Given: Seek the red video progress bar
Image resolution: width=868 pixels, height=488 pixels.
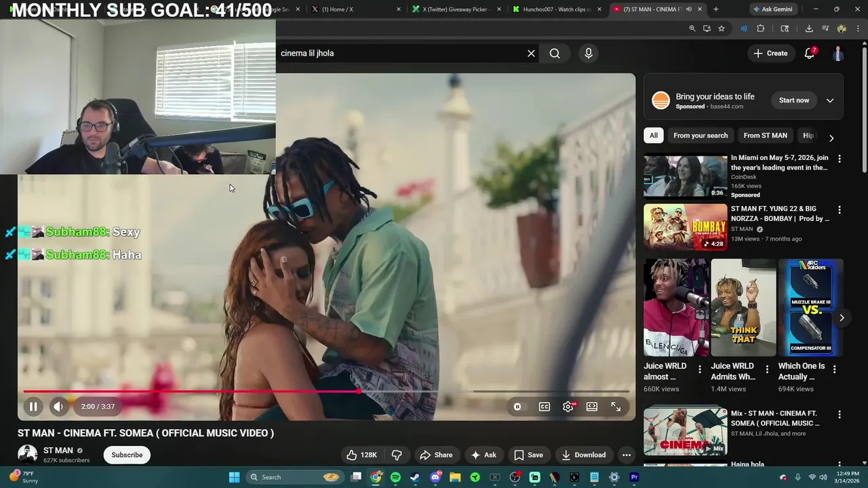Looking at the screenshot, I should coord(327,391).
